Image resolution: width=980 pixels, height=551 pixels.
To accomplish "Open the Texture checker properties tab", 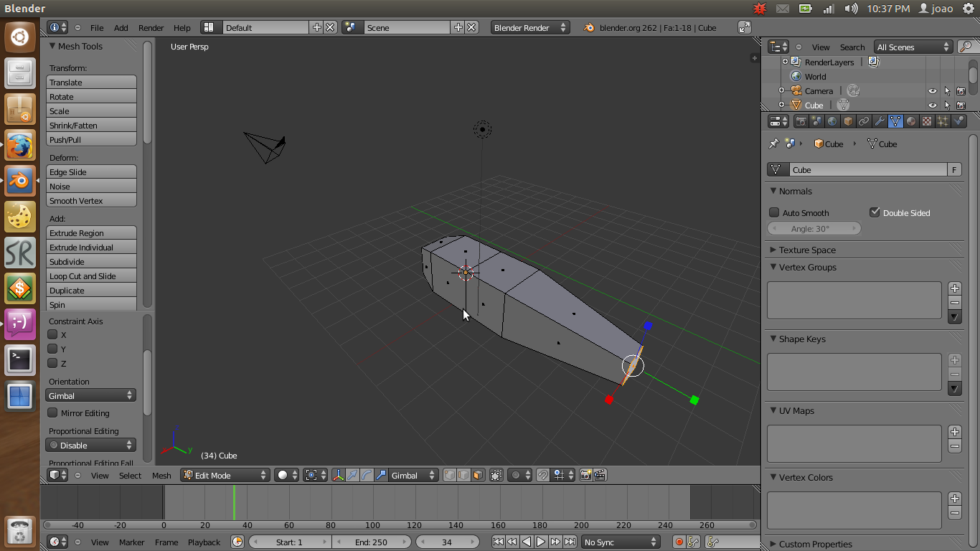I will point(928,121).
